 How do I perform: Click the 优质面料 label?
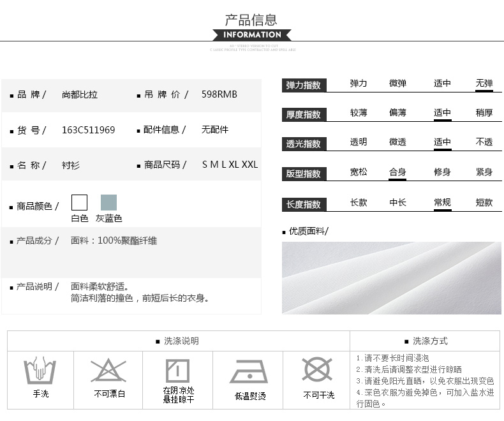308,232
